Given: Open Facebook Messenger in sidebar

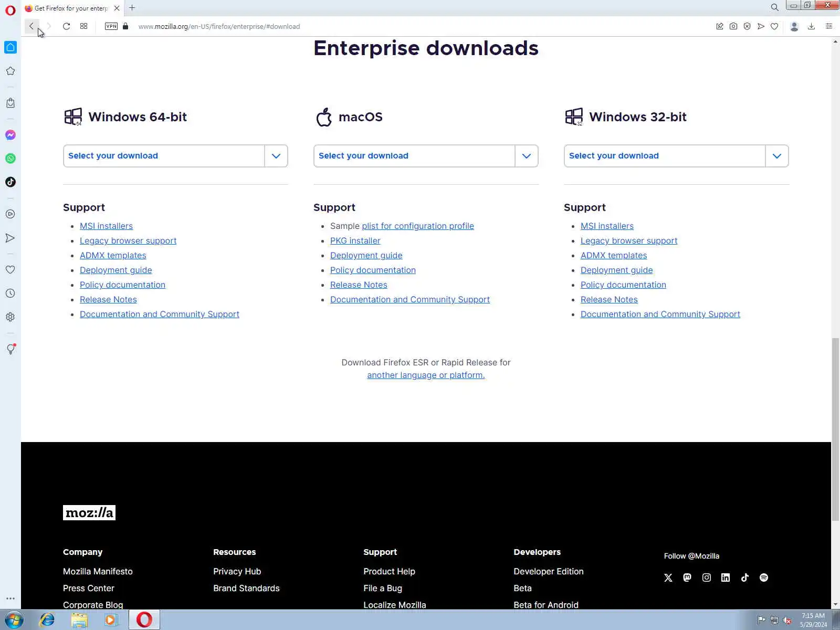Looking at the screenshot, I should 10,135.
